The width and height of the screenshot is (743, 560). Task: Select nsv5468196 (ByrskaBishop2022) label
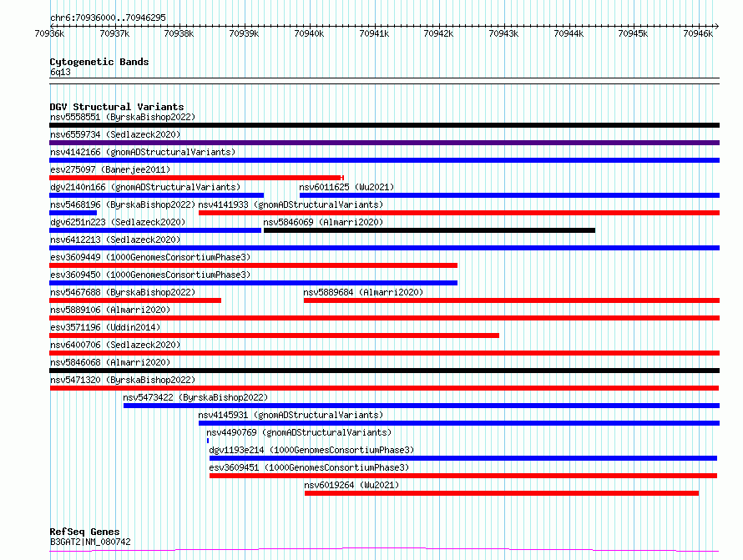click(x=123, y=204)
